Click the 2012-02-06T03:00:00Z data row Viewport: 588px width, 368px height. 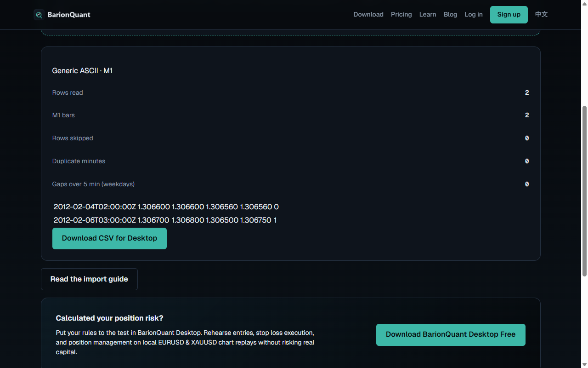click(165, 220)
